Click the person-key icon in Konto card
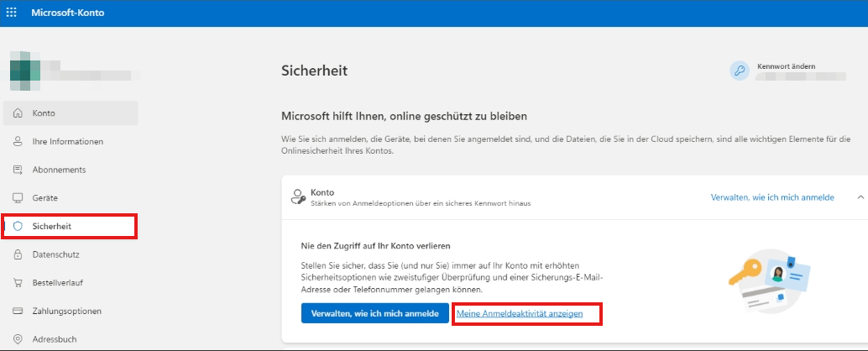 (298, 197)
